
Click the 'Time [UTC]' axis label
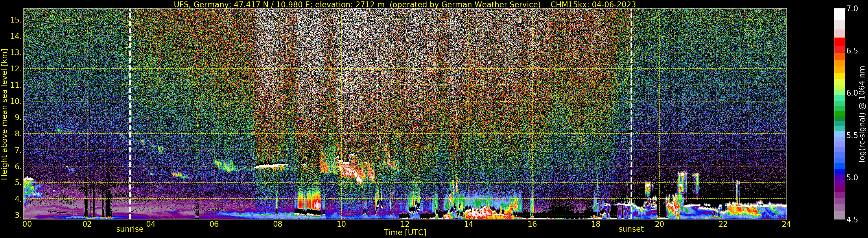click(x=405, y=233)
